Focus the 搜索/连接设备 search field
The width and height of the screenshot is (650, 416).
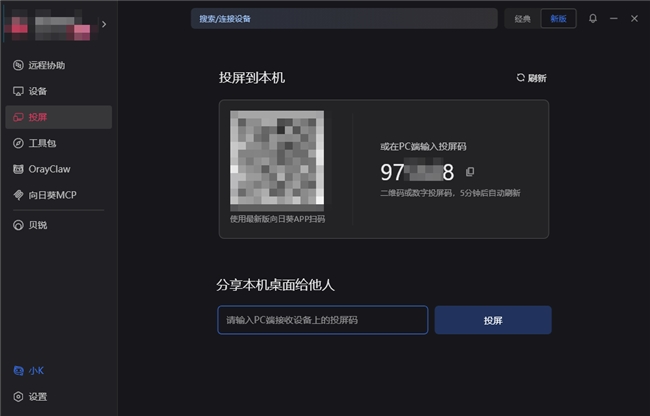pos(344,19)
